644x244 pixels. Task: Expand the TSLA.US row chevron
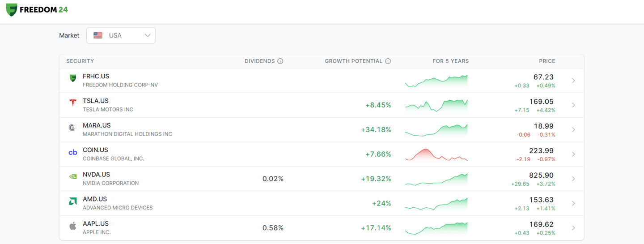[x=573, y=105]
